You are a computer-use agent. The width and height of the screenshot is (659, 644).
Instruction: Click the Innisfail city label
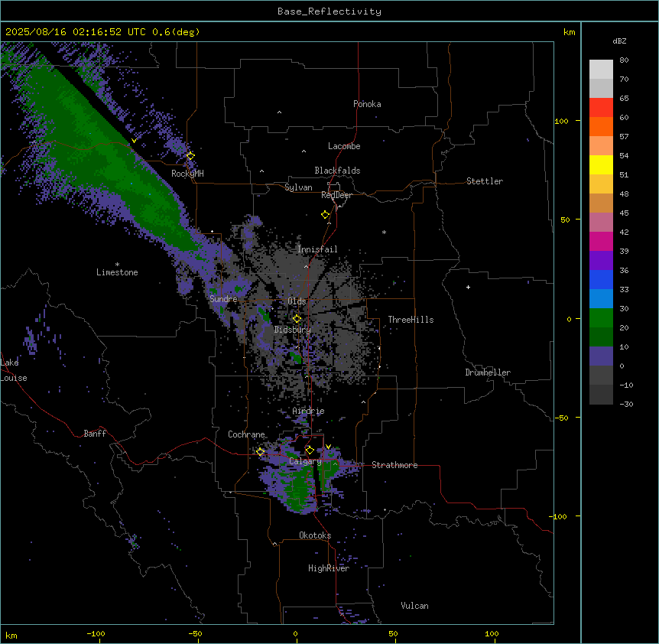click(x=317, y=249)
